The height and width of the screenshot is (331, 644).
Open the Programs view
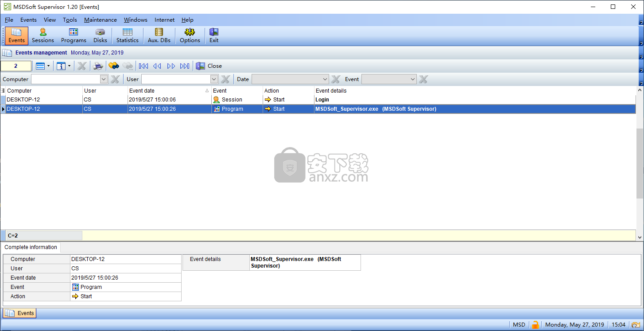tap(74, 36)
